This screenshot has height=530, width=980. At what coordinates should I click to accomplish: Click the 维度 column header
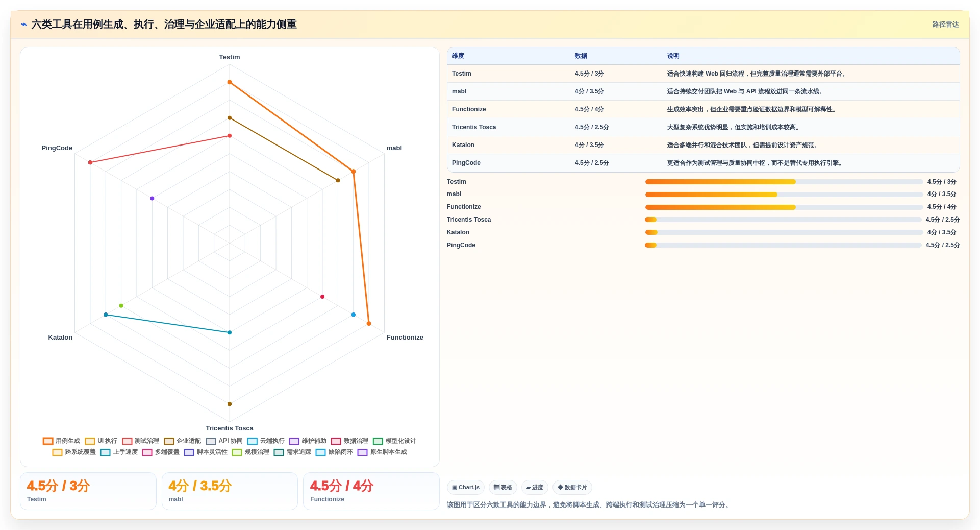(458, 56)
